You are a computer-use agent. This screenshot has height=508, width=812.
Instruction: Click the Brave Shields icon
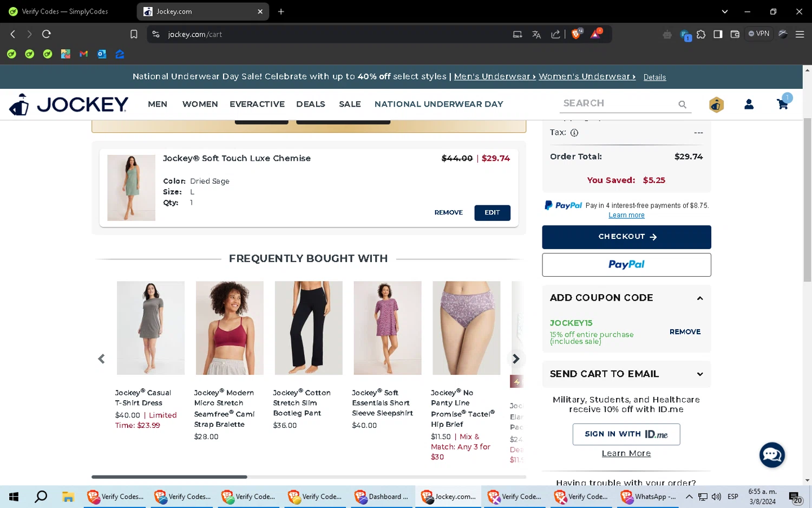[x=577, y=34]
